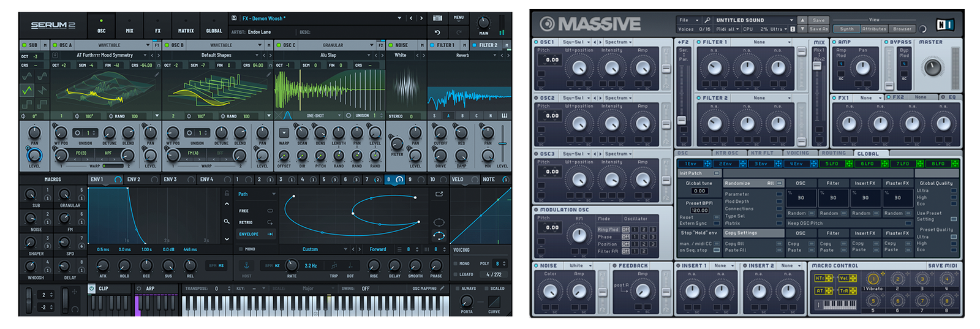Image resolution: width=980 pixels, height=329 pixels.
Task: Toggle the lock icon in ENV 1 graph
Action: [227, 192]
